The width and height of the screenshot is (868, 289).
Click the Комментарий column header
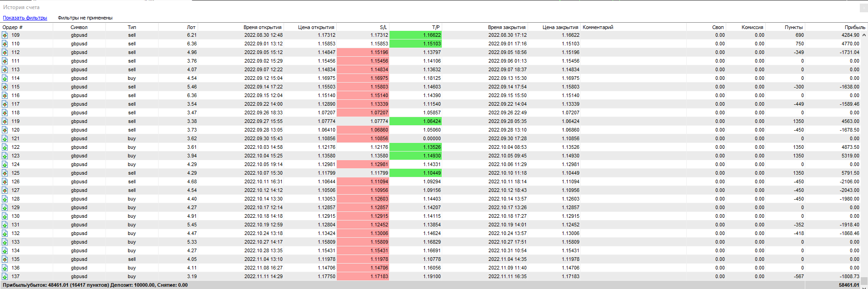tap(598, 27)
